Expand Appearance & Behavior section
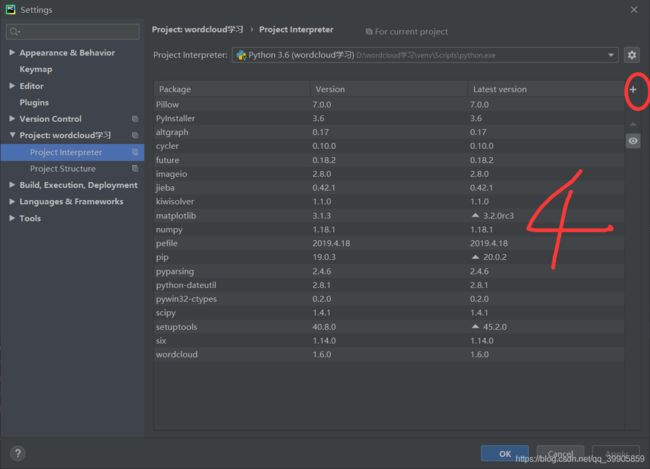The width and height of the screenshot is (650, 469). (12, 53)
